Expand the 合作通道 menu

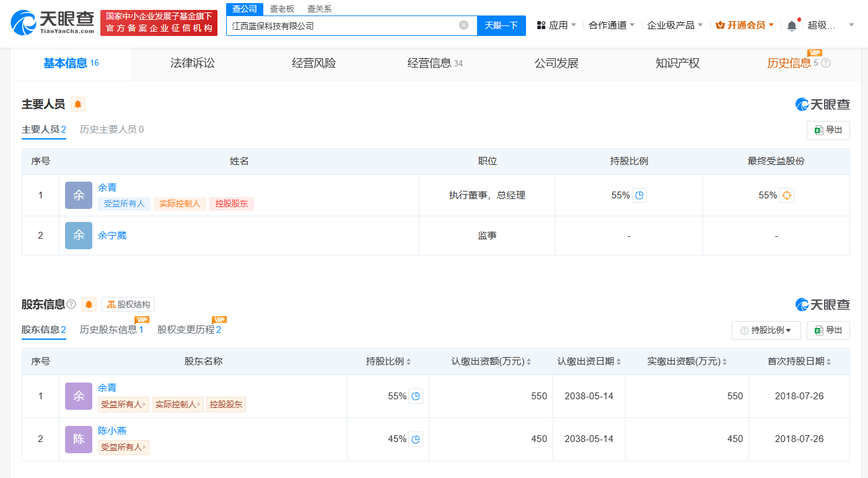[x=612, y=25]
